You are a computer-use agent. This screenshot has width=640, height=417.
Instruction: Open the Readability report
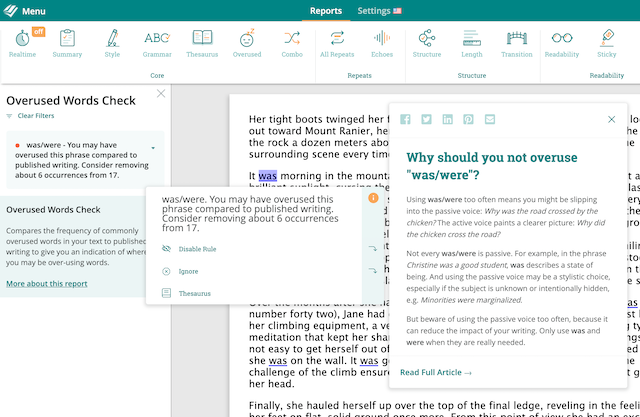[x=562, y=43]
